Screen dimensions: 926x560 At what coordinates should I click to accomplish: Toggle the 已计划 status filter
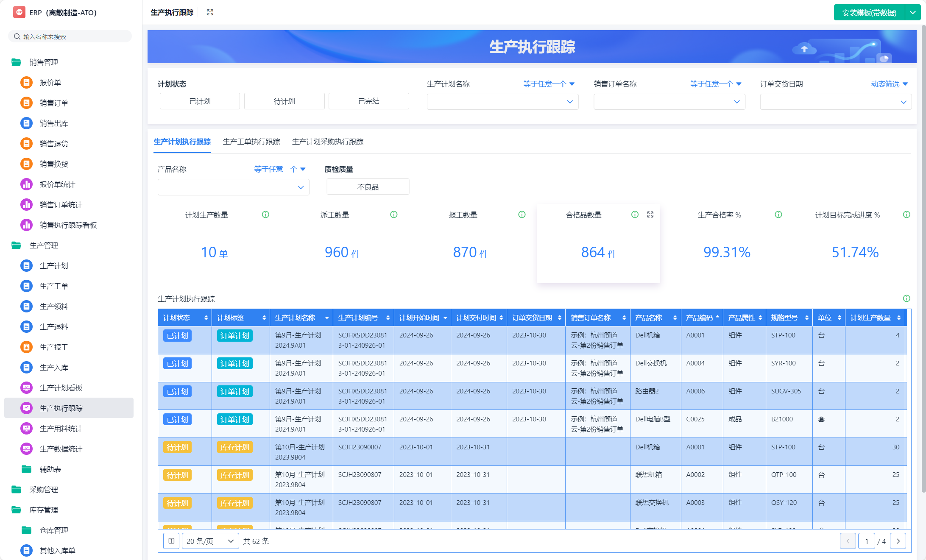tap(200, 101)
